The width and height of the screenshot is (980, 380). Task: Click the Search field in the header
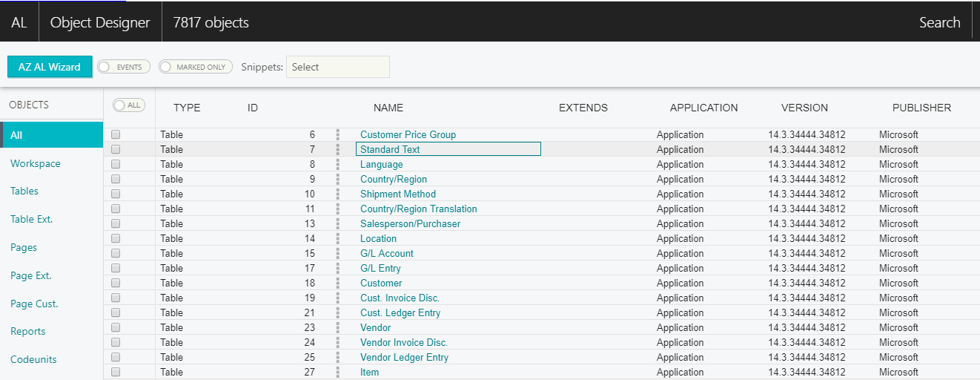coord(940,22)
